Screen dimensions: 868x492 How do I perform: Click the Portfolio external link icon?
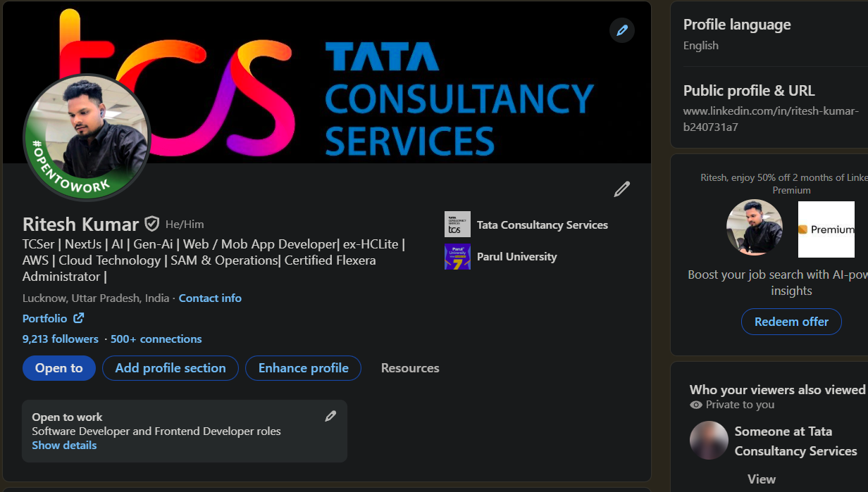click(x=79, y=318)
